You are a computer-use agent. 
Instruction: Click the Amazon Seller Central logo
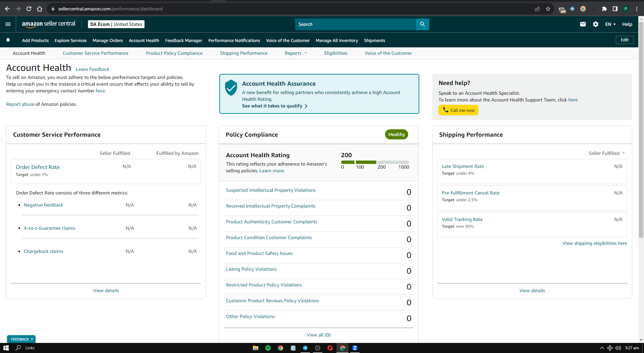click(x=49, y=24)
